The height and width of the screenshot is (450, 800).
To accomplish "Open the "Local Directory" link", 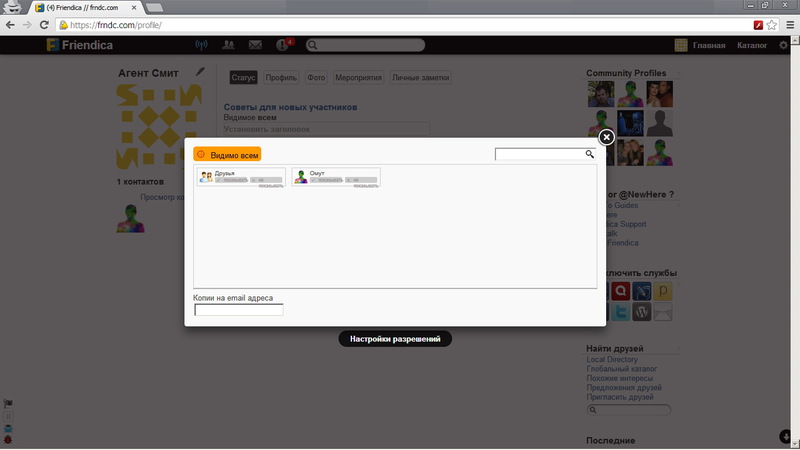I will [612, 359].
